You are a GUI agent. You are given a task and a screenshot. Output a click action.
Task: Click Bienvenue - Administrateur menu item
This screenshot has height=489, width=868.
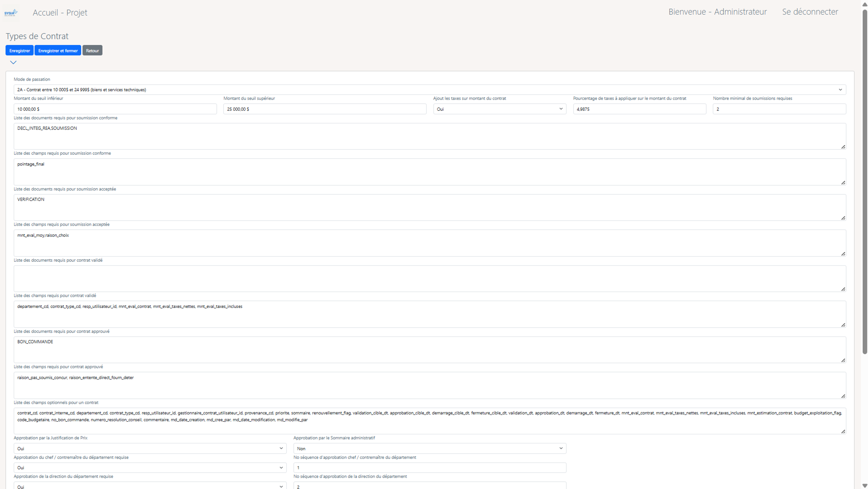click(717, 12)
